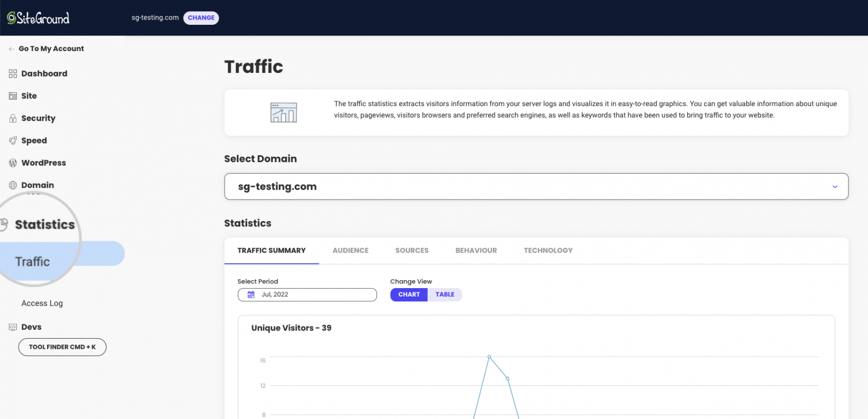868x419 pixels.
Task: Click the Site window icon in sidebar
Action: coord(13,96)
